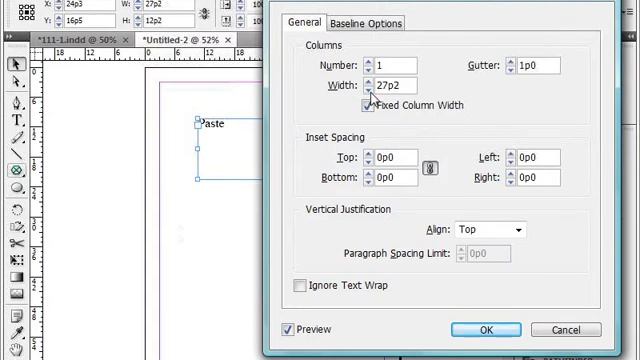
Task: Switch to the Untitled-2 document tab
Action: coord(180,40)
